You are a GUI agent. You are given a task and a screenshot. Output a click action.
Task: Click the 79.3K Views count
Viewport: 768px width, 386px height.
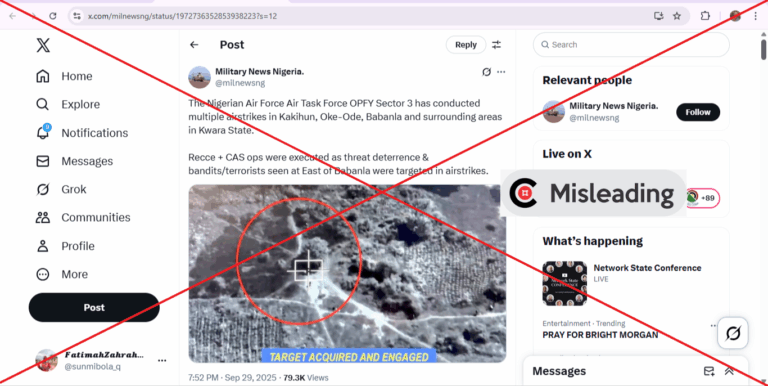click(306, 378)
